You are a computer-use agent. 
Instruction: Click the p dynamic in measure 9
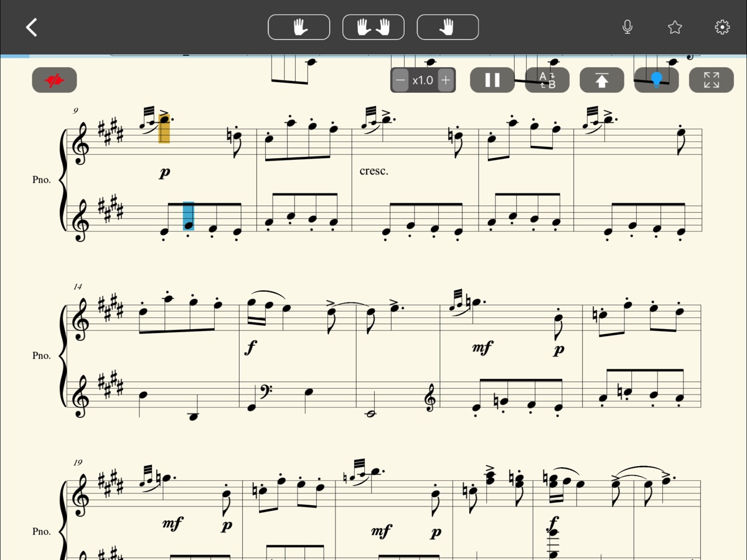tap(164, 173)
